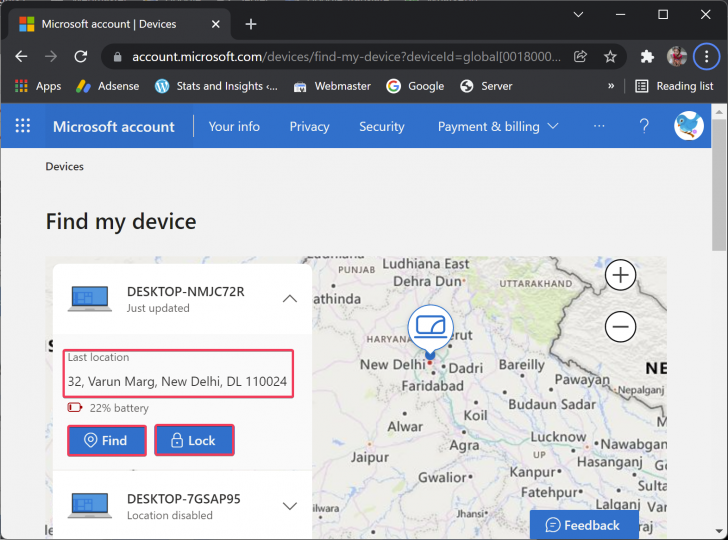Viewport: 728px width, 540px height.
Task: Click the Devices breadcrumb link
Action: pos(65,167)
